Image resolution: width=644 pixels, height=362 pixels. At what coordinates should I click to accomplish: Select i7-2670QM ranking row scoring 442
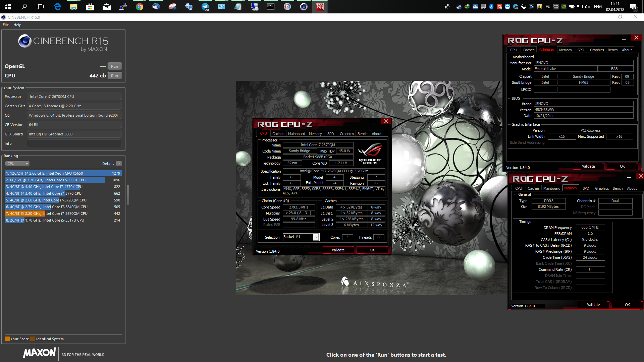click(x=63, y=214)
